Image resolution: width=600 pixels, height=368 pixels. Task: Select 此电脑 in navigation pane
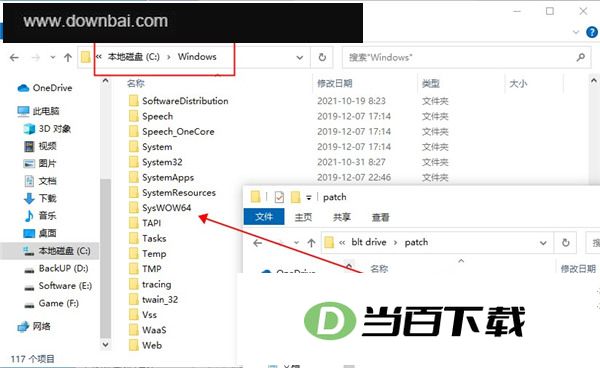coord(38,111)
